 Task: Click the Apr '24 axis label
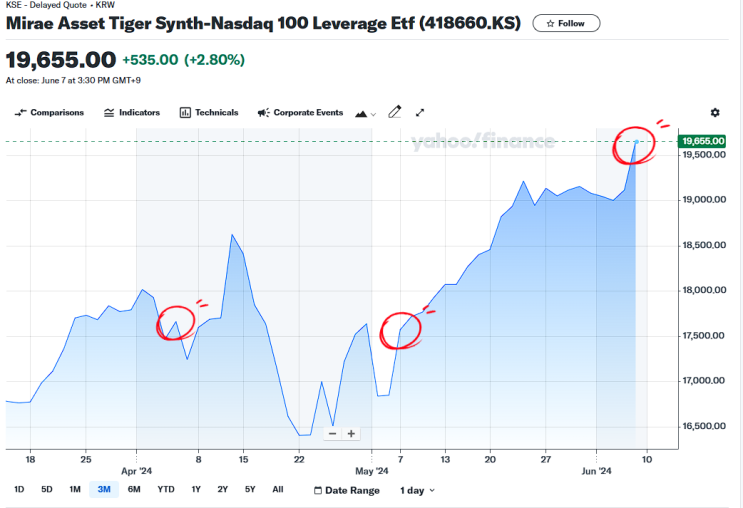(x=136, y=471)
